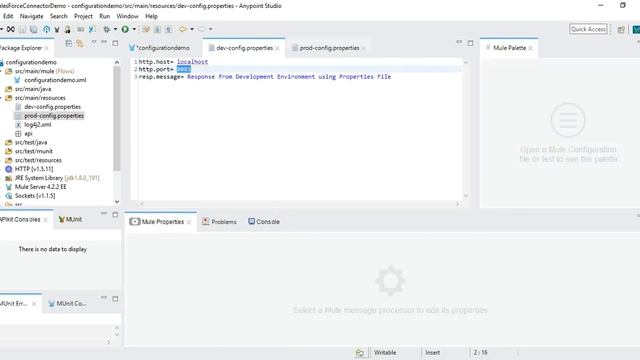
Task: Select src/test/munit folder
Action: tap(33, 151)
